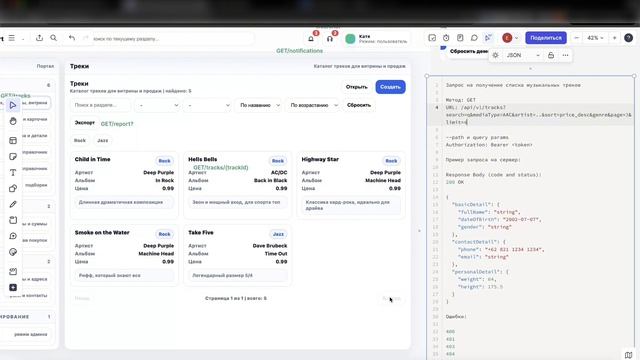
Task: Open dropdown arrow next to hamburger menu
Action: pos(23,38)
